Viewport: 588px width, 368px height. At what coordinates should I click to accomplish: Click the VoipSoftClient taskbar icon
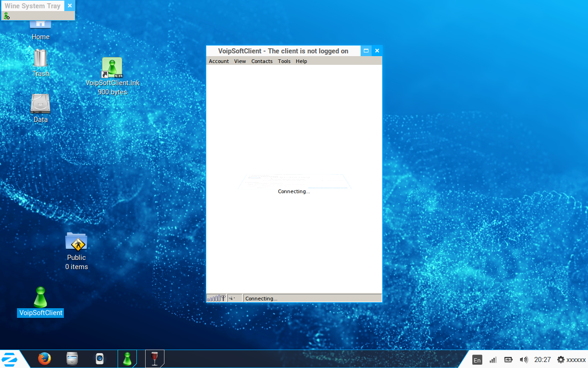127,359
